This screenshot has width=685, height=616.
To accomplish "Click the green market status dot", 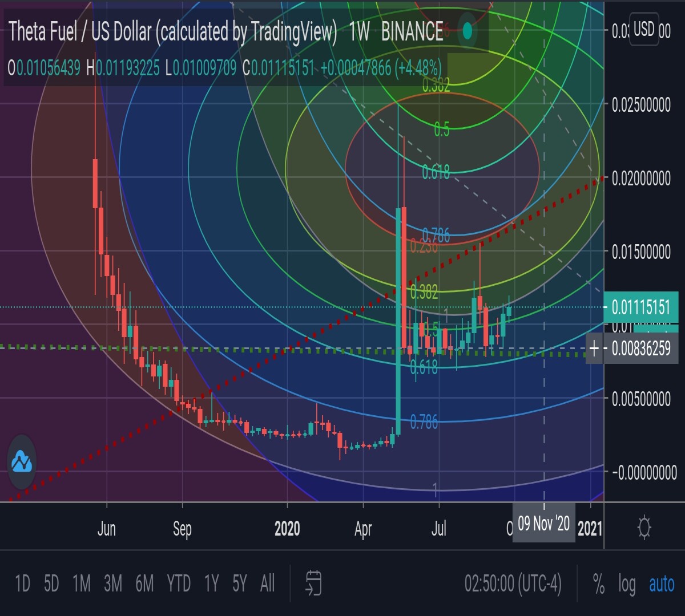I will [468, 31].
